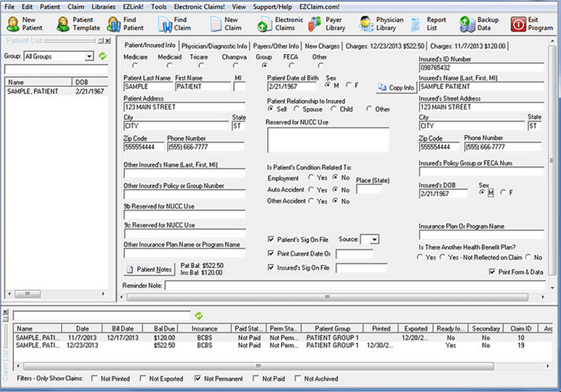This screenshot has height=392, width=561.
Task: Click the Copy Info button
Action: click(x=396, y=88)
